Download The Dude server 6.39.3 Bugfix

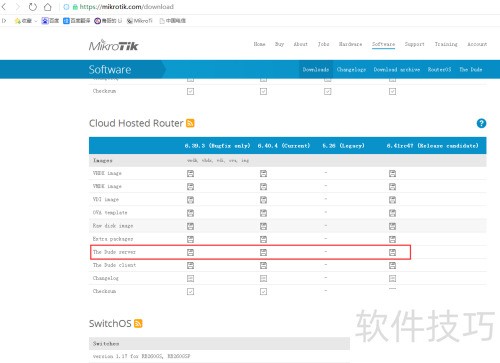(x=190, y=252)
